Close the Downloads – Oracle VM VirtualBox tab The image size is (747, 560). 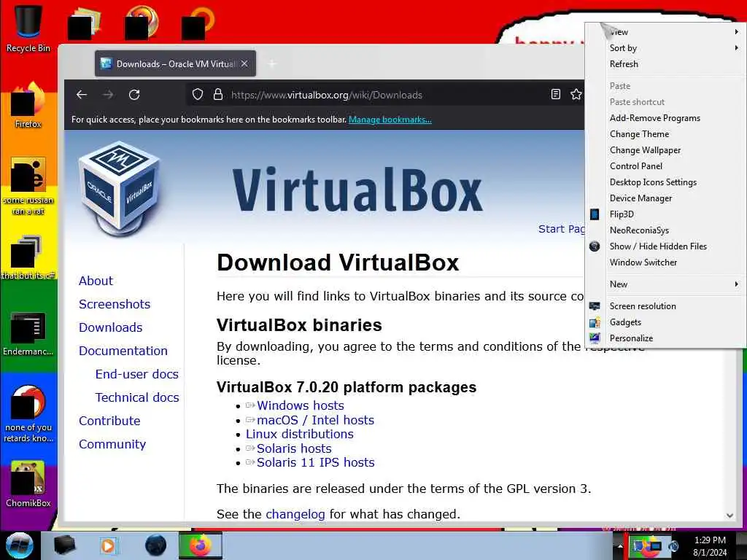244,63
